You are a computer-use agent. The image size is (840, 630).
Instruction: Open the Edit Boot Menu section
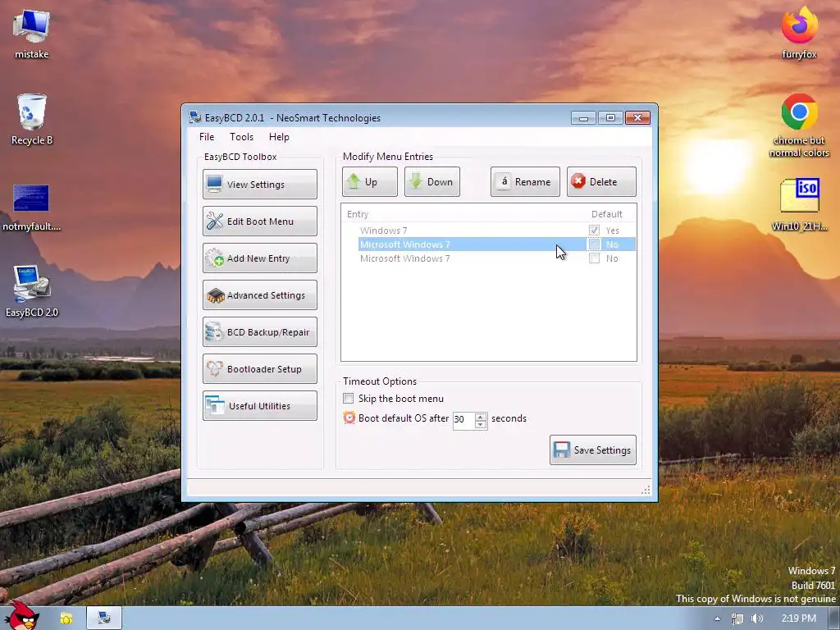click(260, 221)
